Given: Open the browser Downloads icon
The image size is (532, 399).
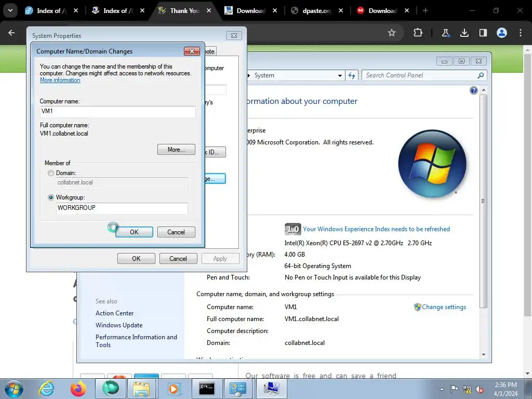Looking at the screenshot, I should 464,33.
